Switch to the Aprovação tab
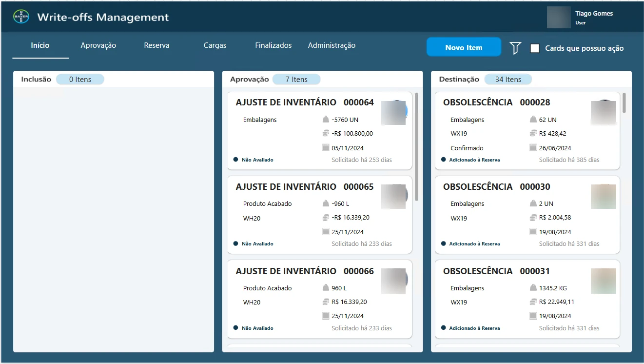 click(x=98, y=45)
